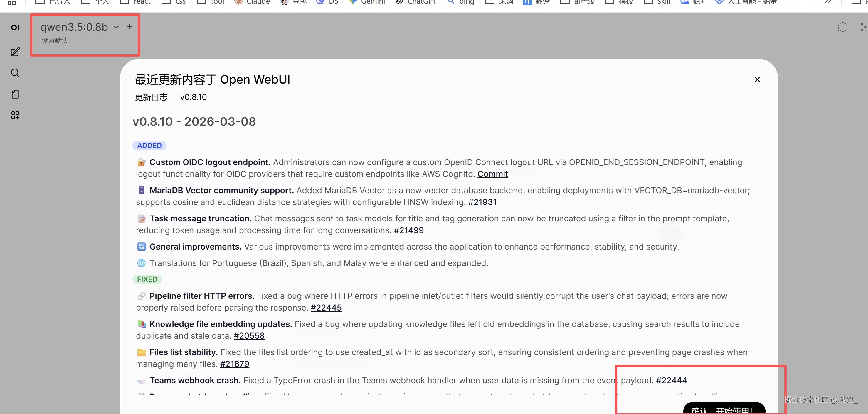Open issue link #22445
The width and height of the screenshot is (868, 414).
tap(326, 308)
